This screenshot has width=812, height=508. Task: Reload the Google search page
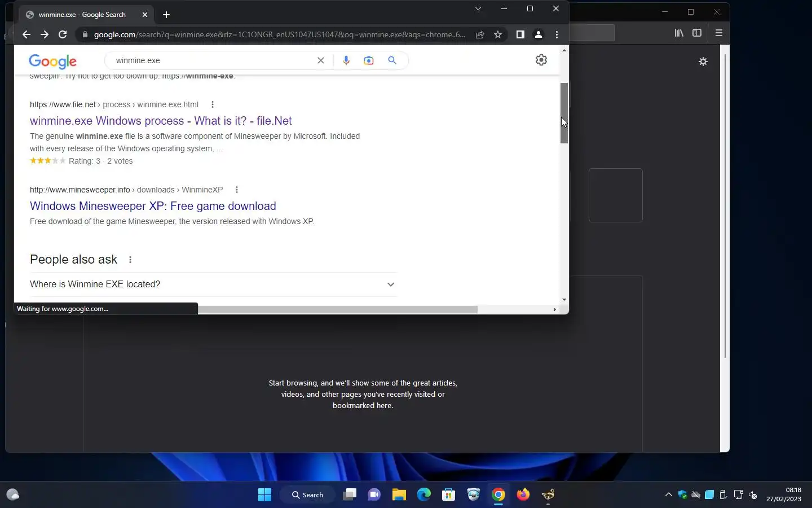63,34
